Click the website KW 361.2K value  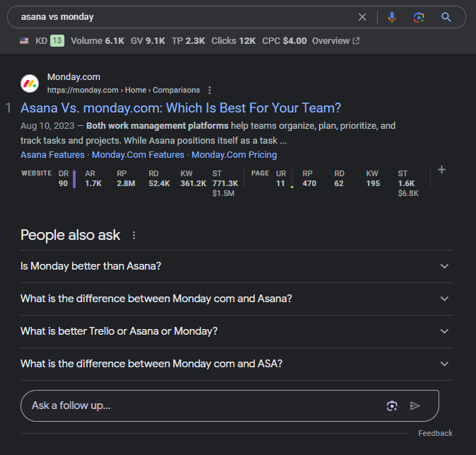click(x=193, y=183)
